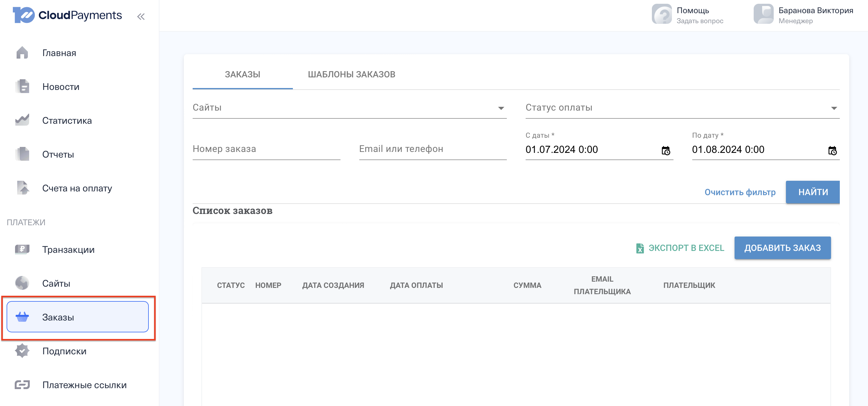Click the СУММА column header
This screenshot has width=868, height=406.
[x=527, y=285]
